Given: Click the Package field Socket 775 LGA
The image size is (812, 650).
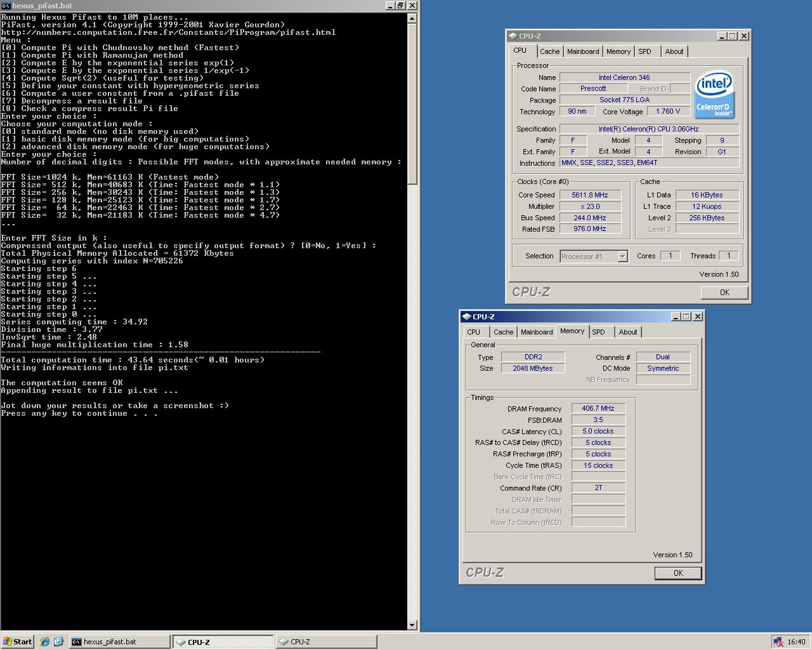Looking at the screenshot, I should click(x=625, y=100).
